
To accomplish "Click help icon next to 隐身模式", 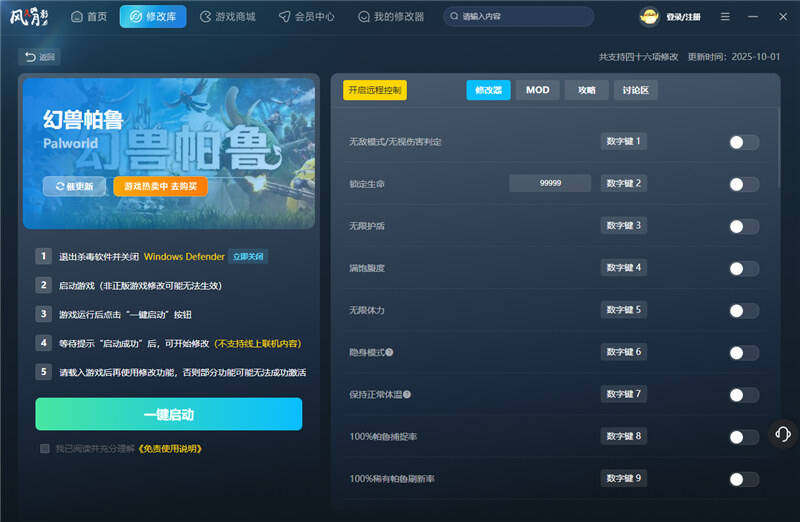I will [389, 352].
